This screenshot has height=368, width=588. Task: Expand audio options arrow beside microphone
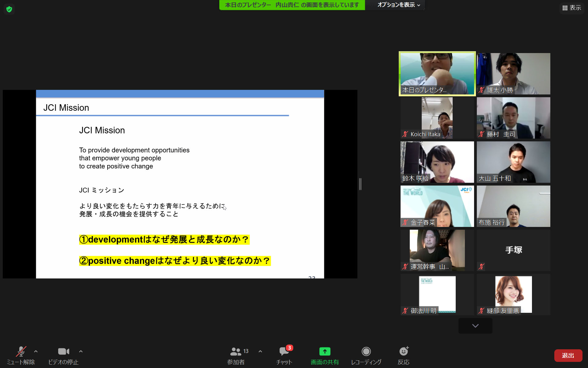click(x=36, y=351)
